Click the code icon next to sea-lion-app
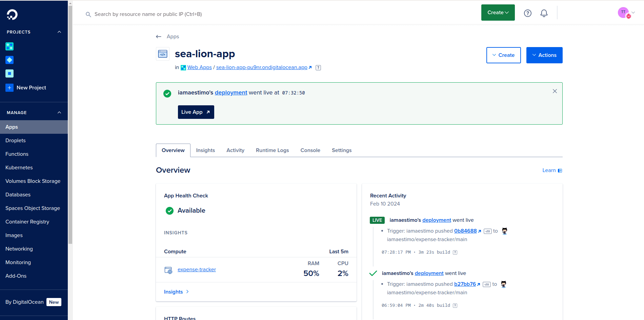644x320 pixels. tap(163, 54)
